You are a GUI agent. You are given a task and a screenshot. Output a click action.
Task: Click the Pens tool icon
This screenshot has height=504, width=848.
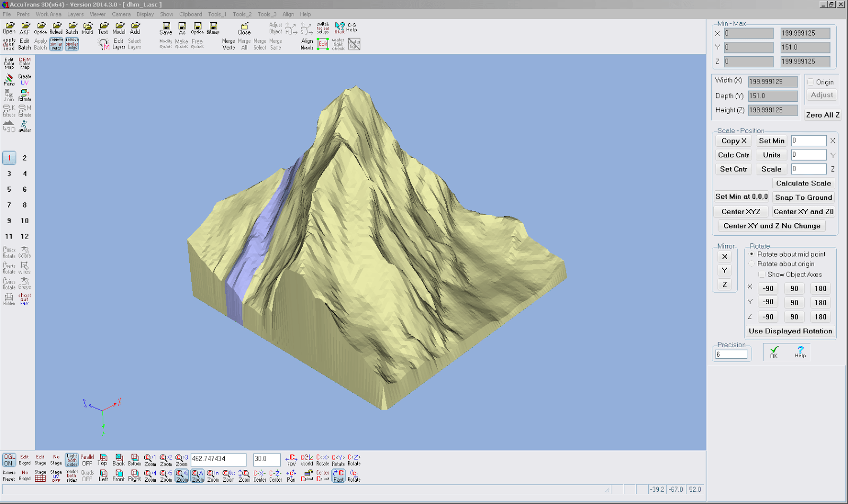(8, 78)
